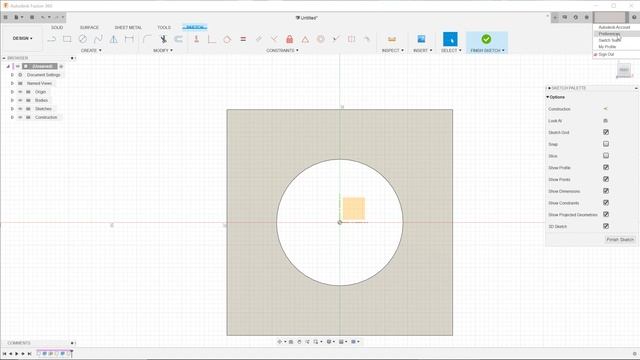
Task: Toggle the Sketch Grid checkbox
Action: (x=606, y=132)
